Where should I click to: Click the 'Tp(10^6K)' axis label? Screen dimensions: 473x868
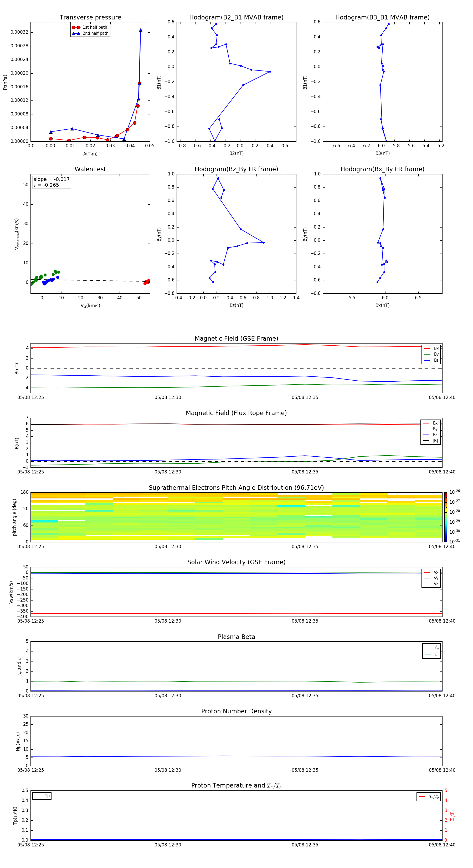[15, 815]
